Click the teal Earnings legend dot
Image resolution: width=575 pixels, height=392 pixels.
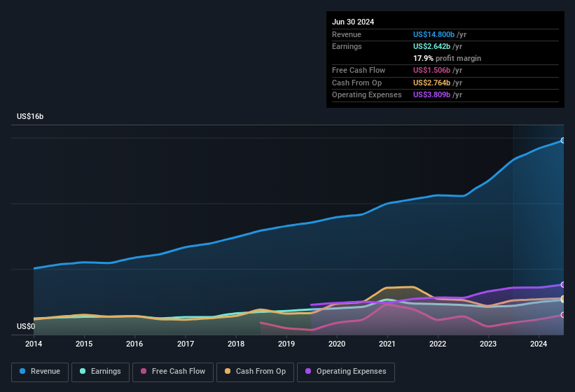83,372
